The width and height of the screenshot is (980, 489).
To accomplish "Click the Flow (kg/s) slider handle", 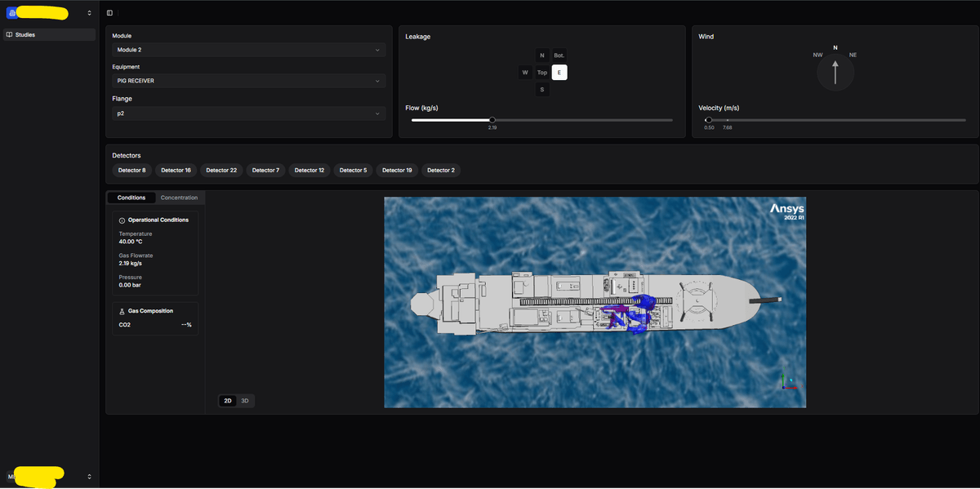I will (492, 120).
